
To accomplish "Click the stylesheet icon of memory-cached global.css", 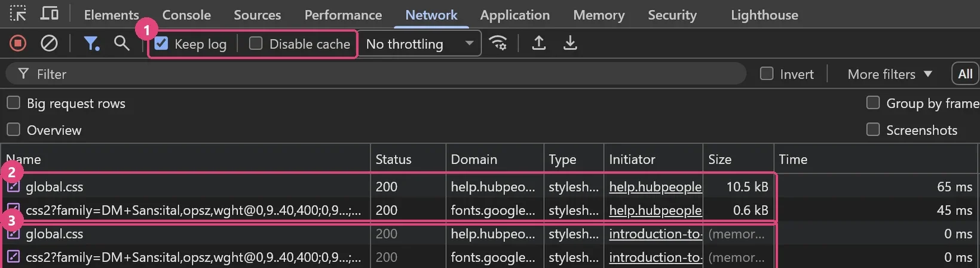I will [x=13, y=234].
